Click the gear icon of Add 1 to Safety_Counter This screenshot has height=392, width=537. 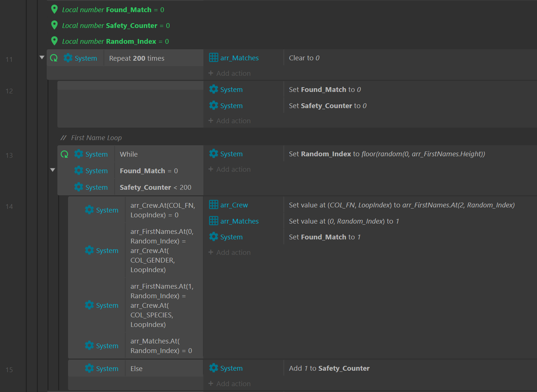214,368
